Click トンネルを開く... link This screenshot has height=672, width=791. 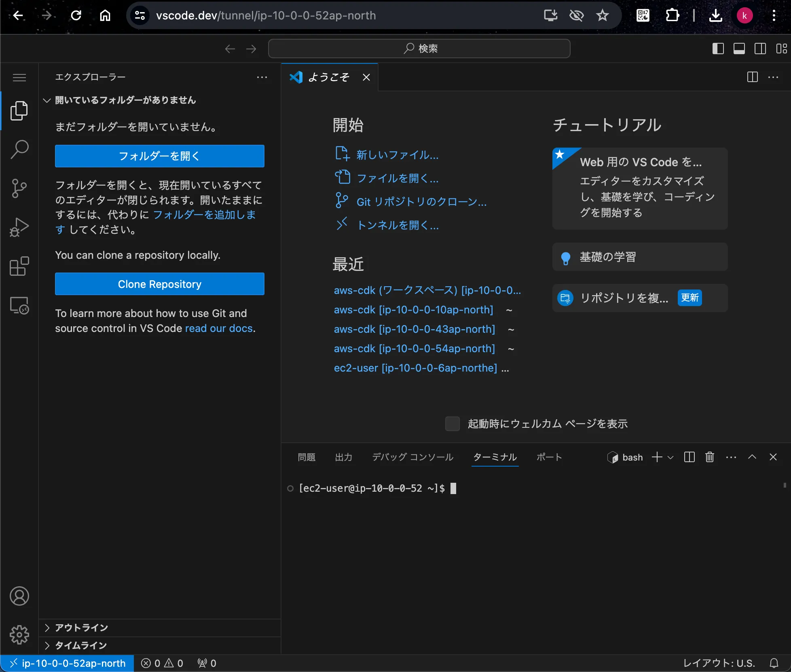(x=387, y=225)
